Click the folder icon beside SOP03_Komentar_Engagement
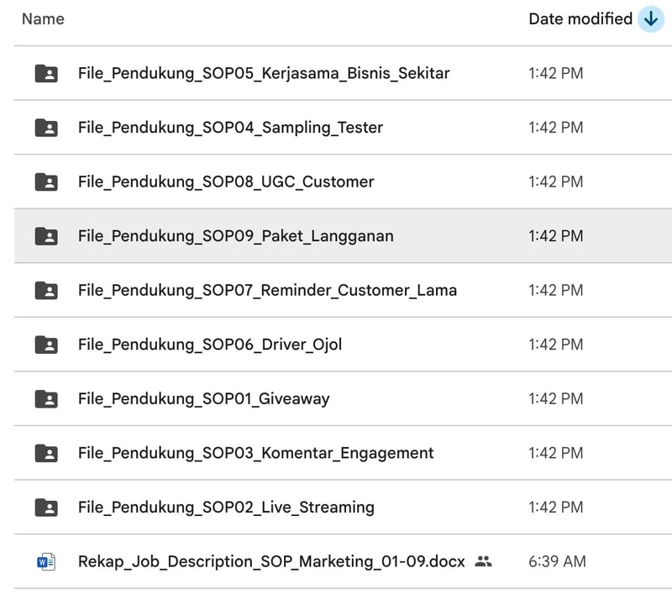This screenshot has height=616, width=672. click(46, 453)
